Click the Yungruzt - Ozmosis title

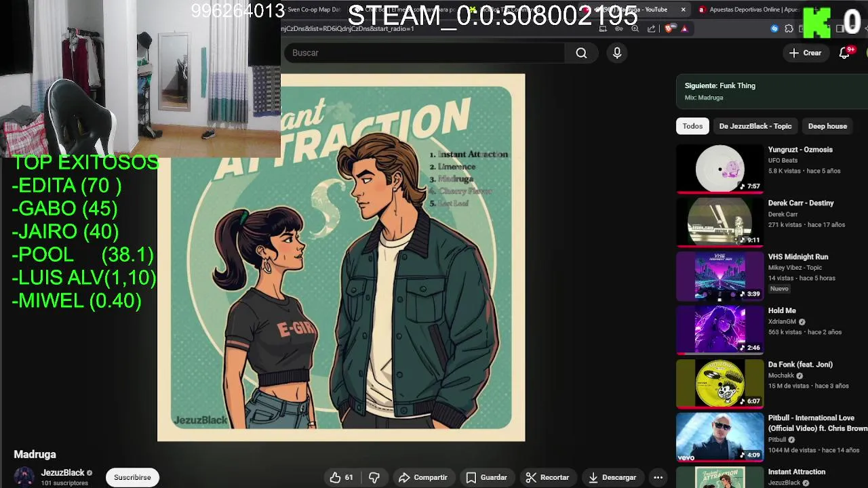[800, 150]
